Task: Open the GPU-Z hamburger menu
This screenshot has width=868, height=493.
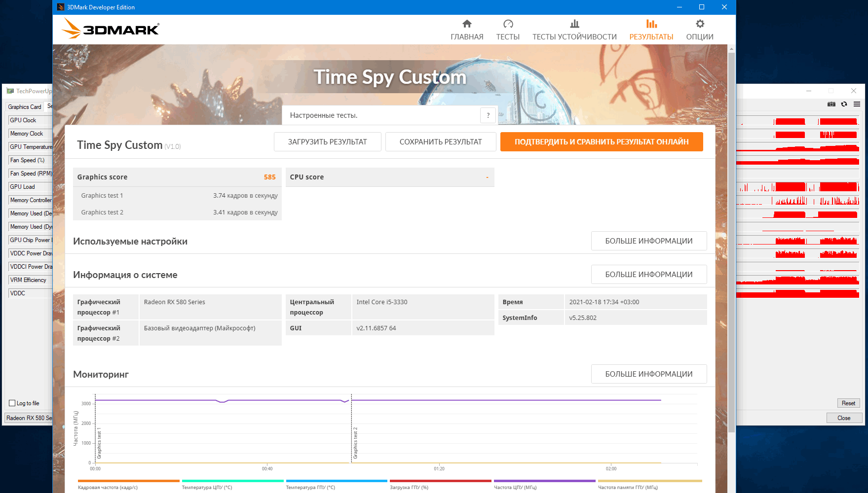Action: click(857, 104)
